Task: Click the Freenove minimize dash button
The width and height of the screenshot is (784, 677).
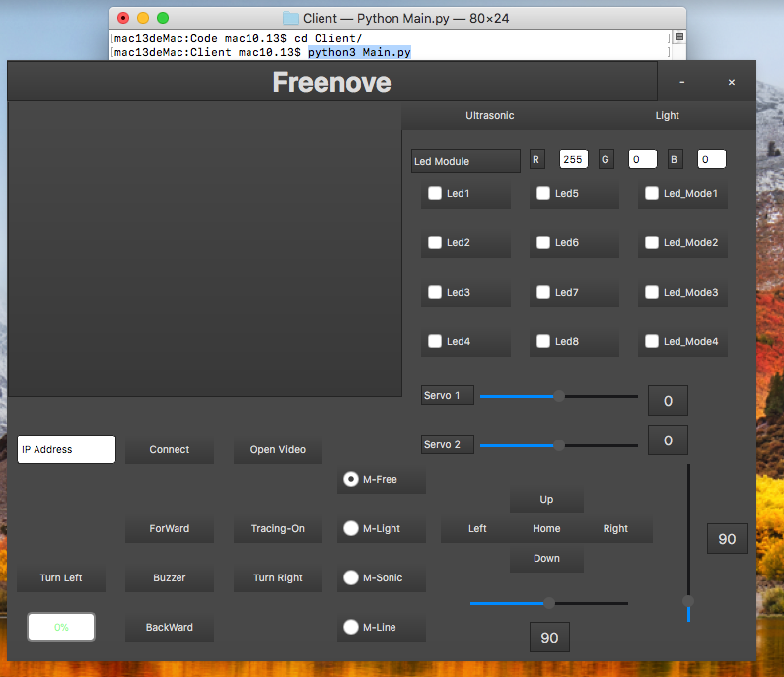Action: (x=682, y=82)
